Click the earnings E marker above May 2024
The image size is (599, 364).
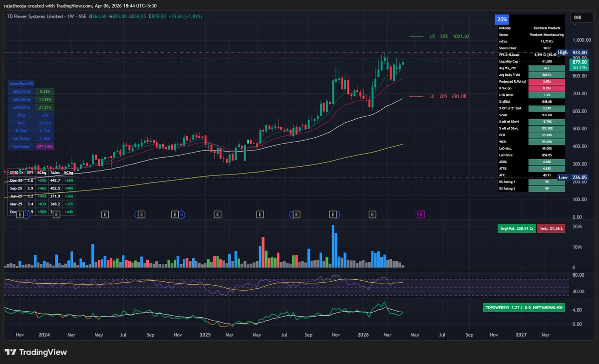pyautogui.click(x=105, y=214)
